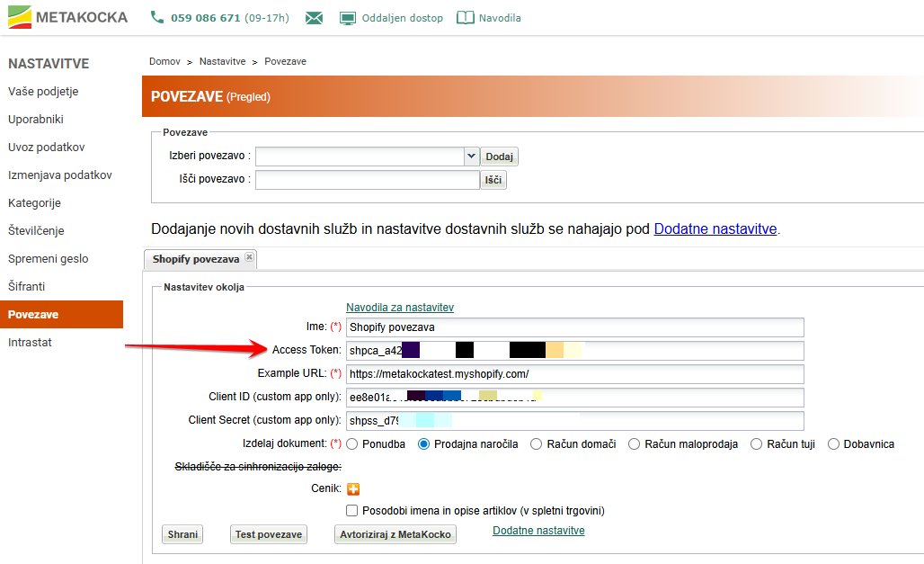
Task: Add a Cenik with the plus icon
Action: click(353, 489)
